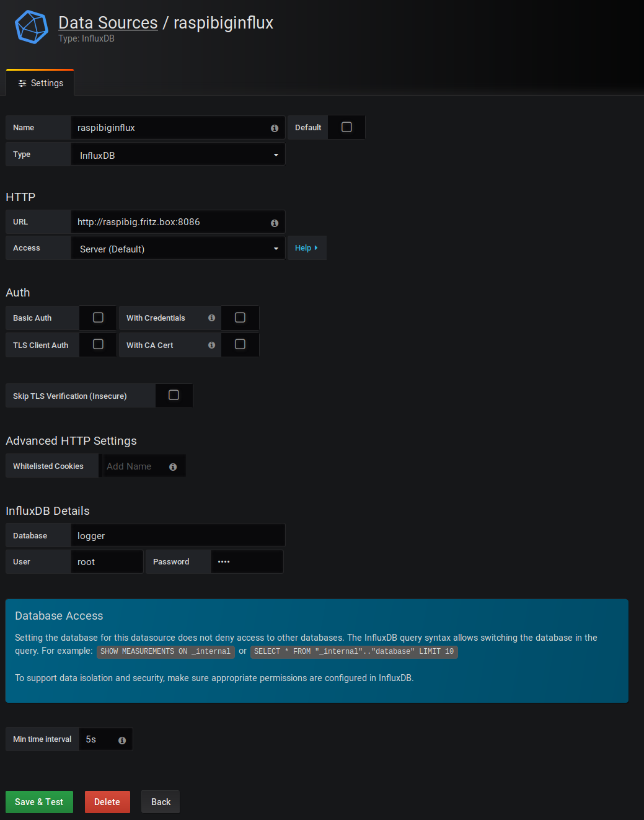644x820 pixels.
Task: Toggle Skip TLS Verification (Insecure) checkbox
Action: tap(174, 395)
